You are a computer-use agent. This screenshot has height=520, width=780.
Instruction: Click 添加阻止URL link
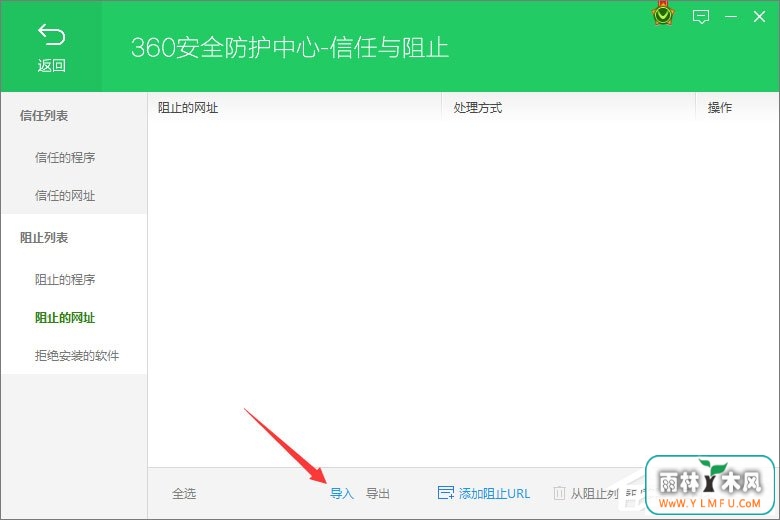494,494
